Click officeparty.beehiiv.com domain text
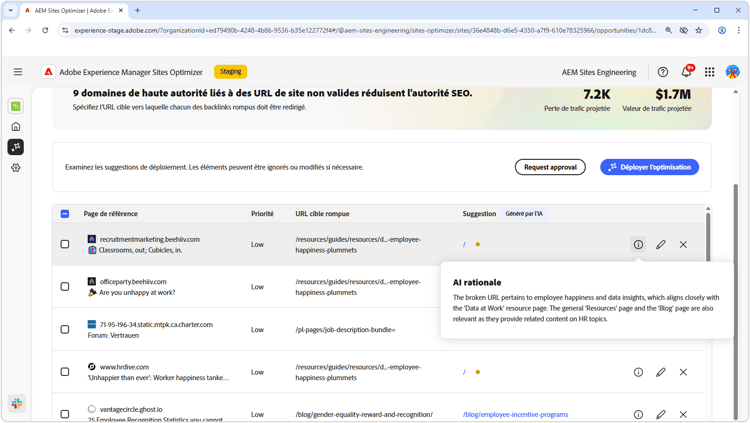The image size is (750, 423). click(133, 282)
